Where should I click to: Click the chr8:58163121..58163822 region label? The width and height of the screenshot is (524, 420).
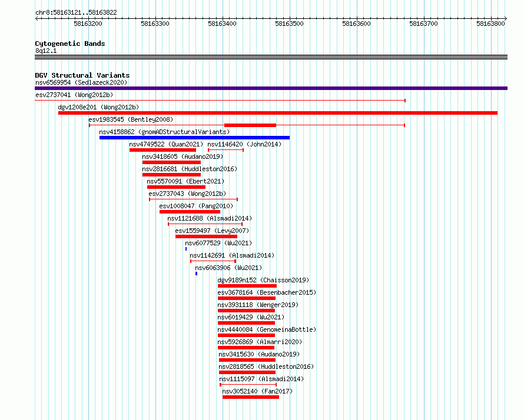(x=76, y=13)
